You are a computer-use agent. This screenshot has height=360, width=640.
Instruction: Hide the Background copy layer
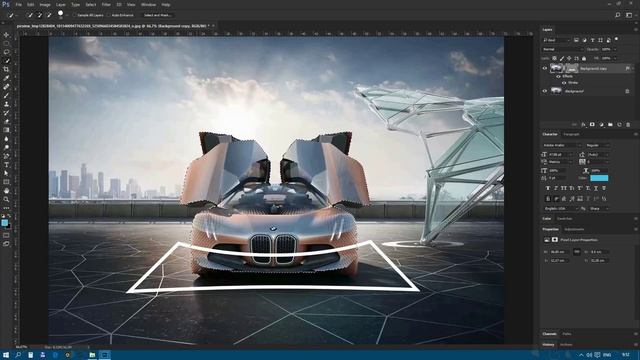point(544,68)
